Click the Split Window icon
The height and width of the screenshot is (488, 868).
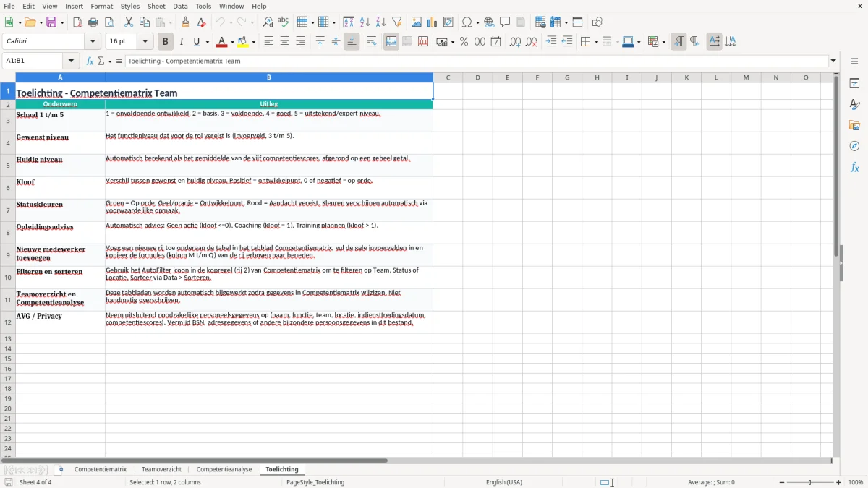point(577,22)
